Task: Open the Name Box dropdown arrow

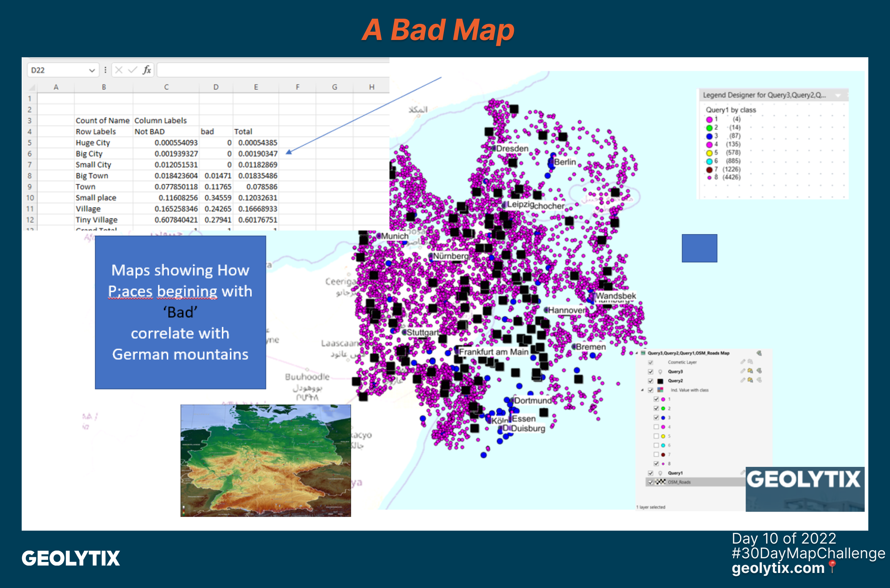Action: pos(91,70)
